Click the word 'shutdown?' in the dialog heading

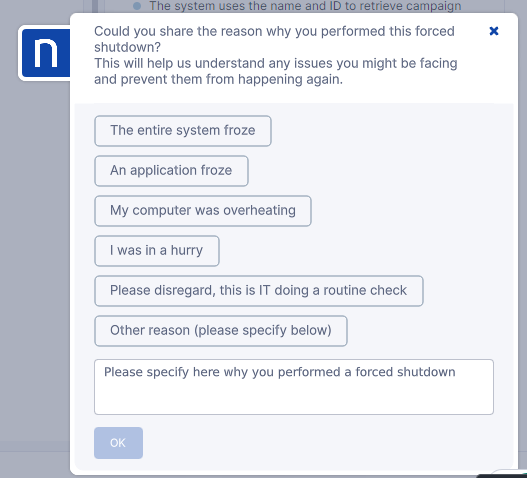pyautogui.click(x=128, y=47)
